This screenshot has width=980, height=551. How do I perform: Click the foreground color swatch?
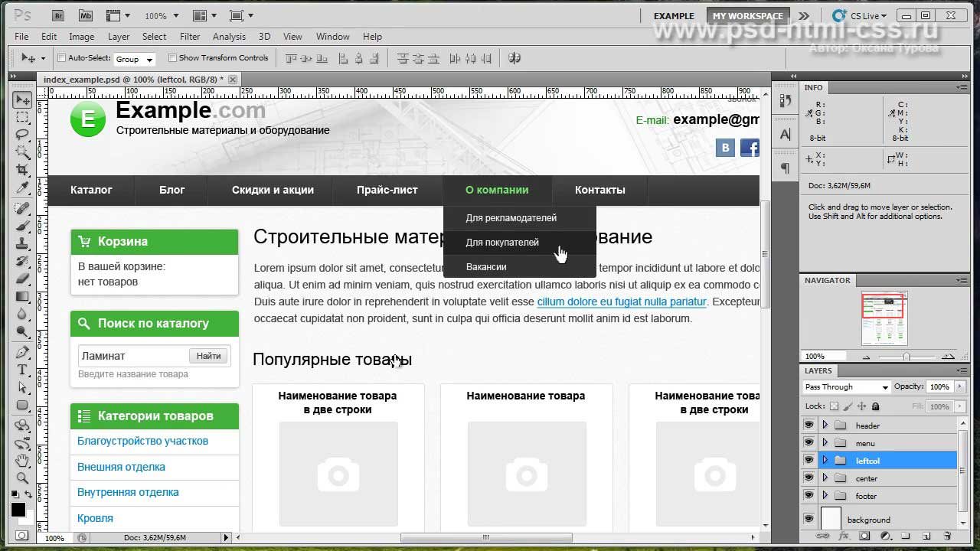click(x=18, y=510)
